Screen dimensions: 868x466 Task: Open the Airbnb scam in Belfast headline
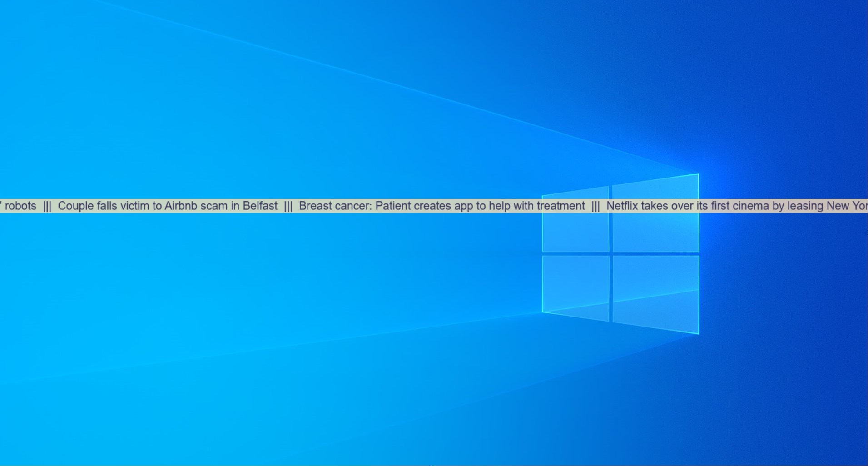pyautogui.click(x=169, y=206)
